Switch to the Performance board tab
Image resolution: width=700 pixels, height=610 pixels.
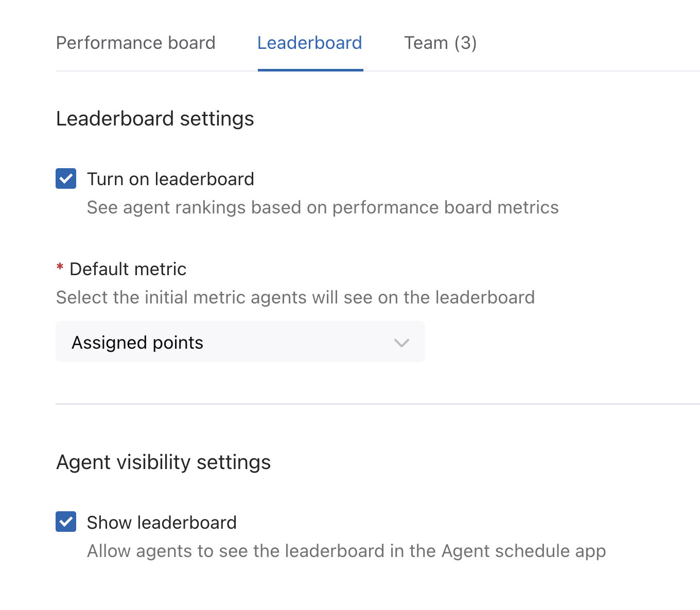(135, 43)
